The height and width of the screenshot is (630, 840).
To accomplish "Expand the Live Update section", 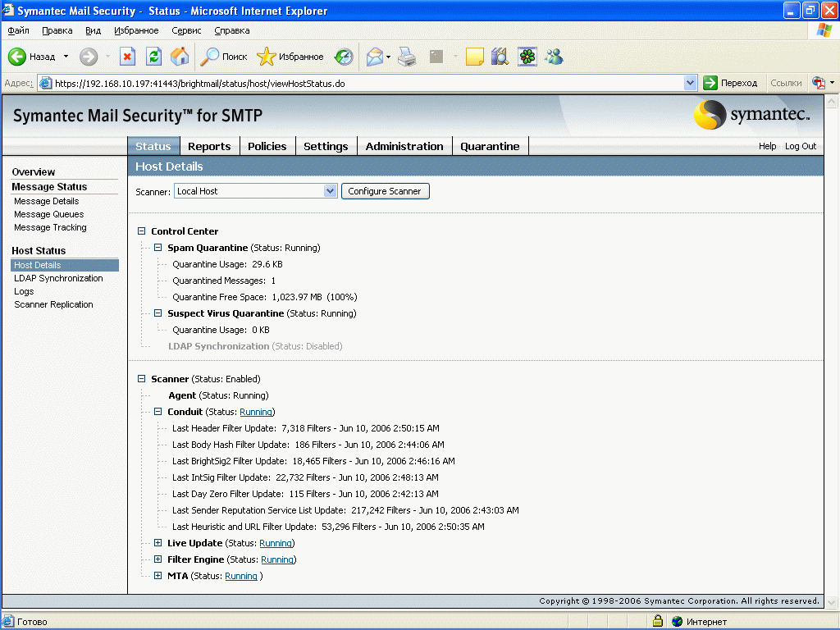I will [x=158, y=543].
